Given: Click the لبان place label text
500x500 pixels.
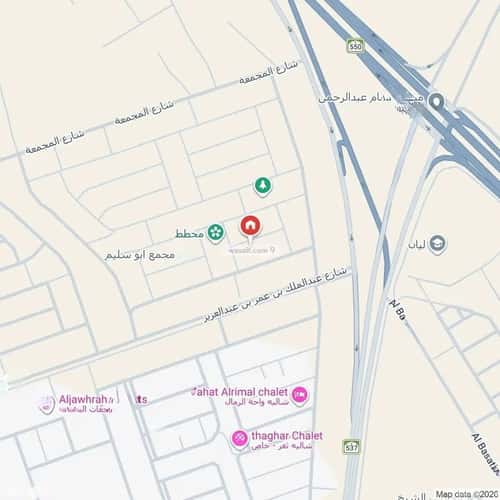Looking at the screenshot, I should click(417, 245).
